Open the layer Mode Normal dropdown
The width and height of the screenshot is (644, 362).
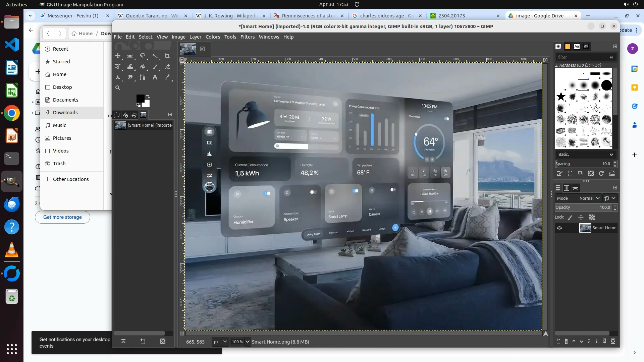coord(589,198)
